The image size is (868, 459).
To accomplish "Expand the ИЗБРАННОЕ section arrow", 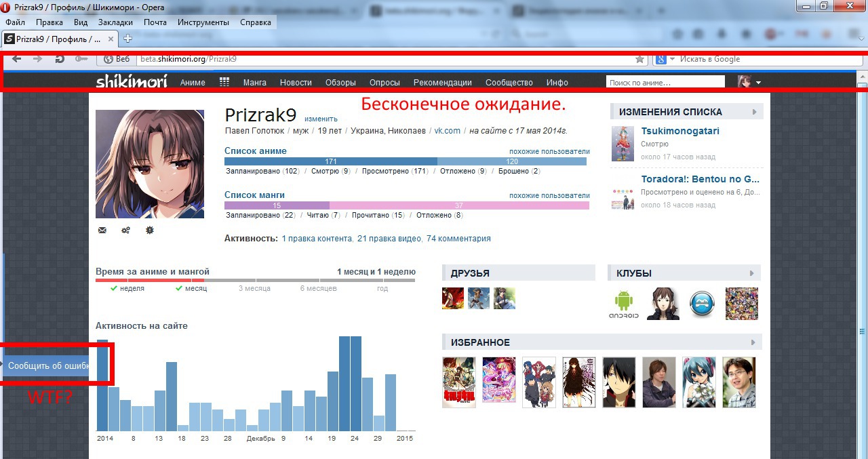I will (x=753, y=342).
